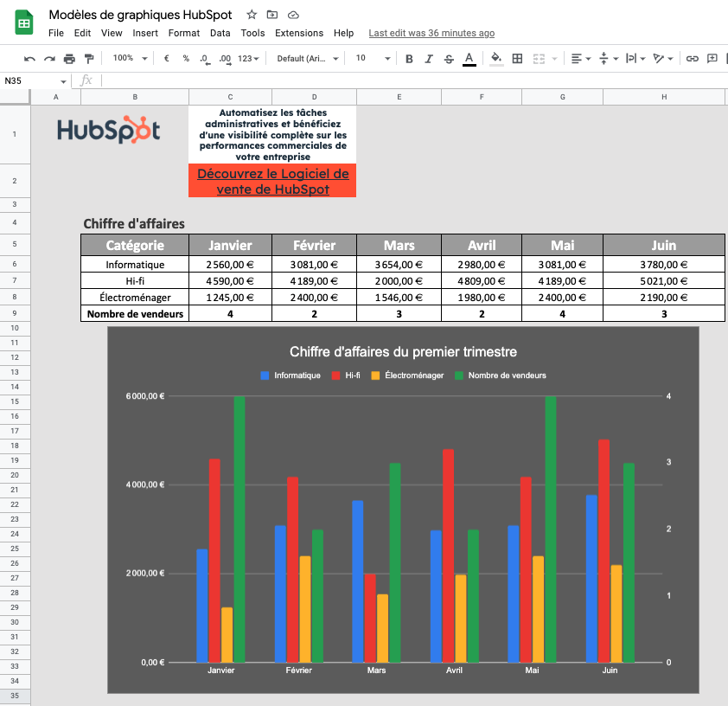728x706 pixels.
Task: Format as currency with euro button
Action: click(167, 59)
